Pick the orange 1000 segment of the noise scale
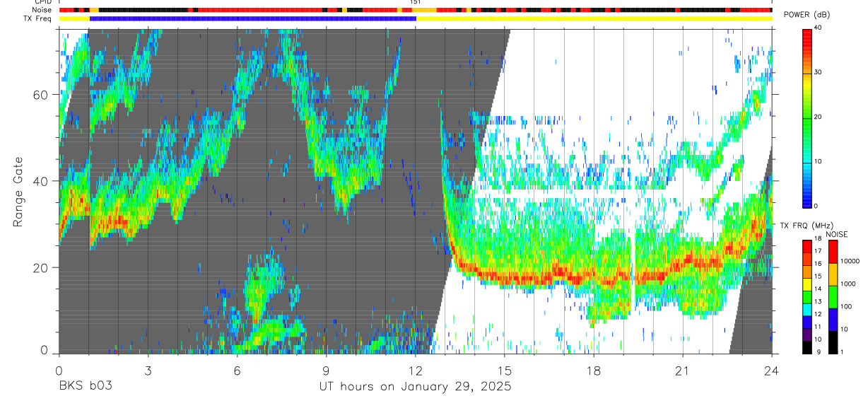The width and height of the screenshot is (868, 401). [x=832, y=274]
